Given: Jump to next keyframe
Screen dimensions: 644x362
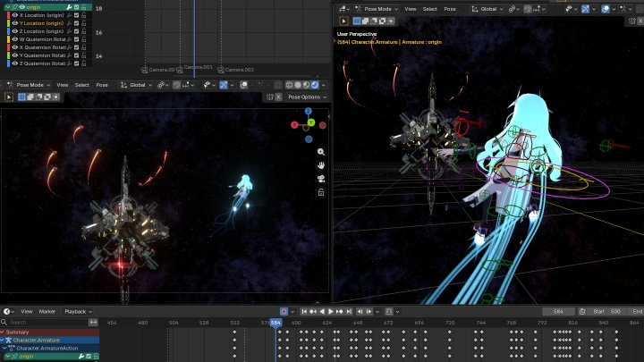Looking at the screenshot, I should pyautogui.click(x=340, y=312).
